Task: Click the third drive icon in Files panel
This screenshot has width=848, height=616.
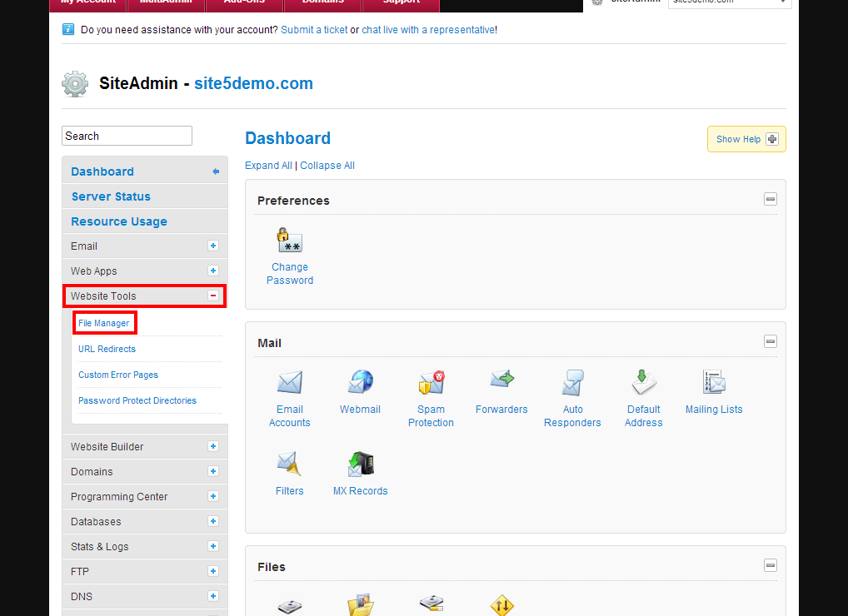Action: click(431, 603)
